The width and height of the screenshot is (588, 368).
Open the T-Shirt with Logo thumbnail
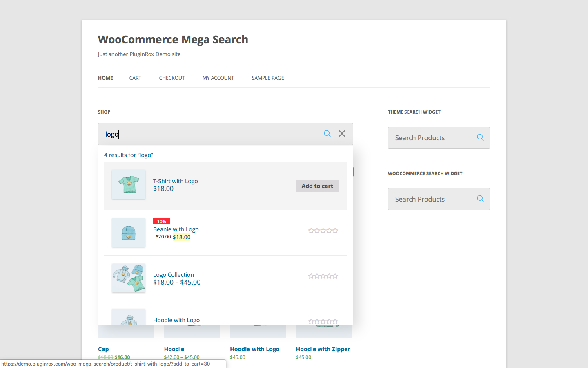(129, 184)
